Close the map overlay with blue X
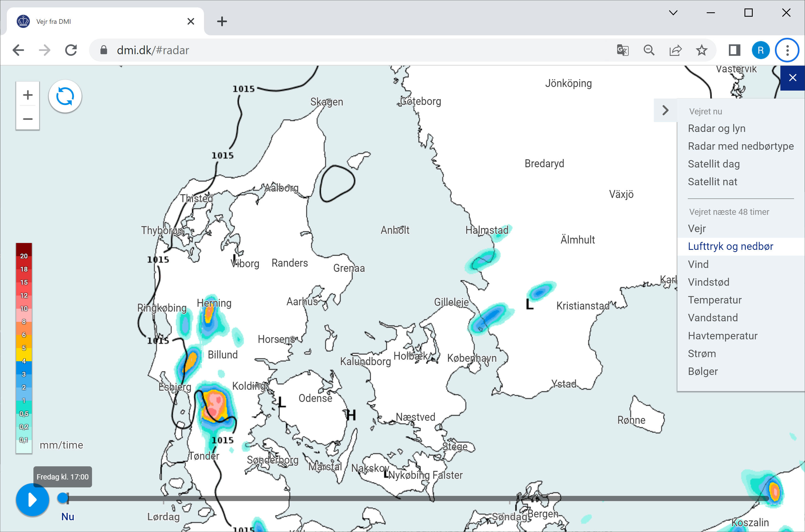 coord(792,78)
